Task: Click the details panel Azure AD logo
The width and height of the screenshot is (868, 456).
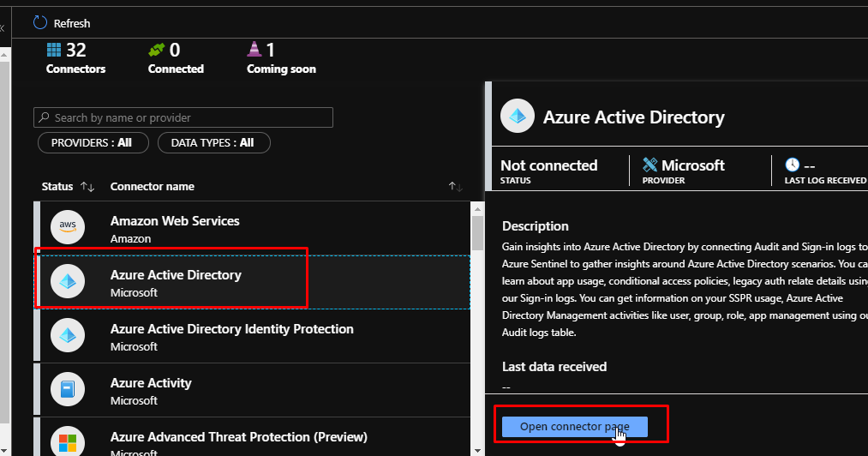Action: coord(518,117)
